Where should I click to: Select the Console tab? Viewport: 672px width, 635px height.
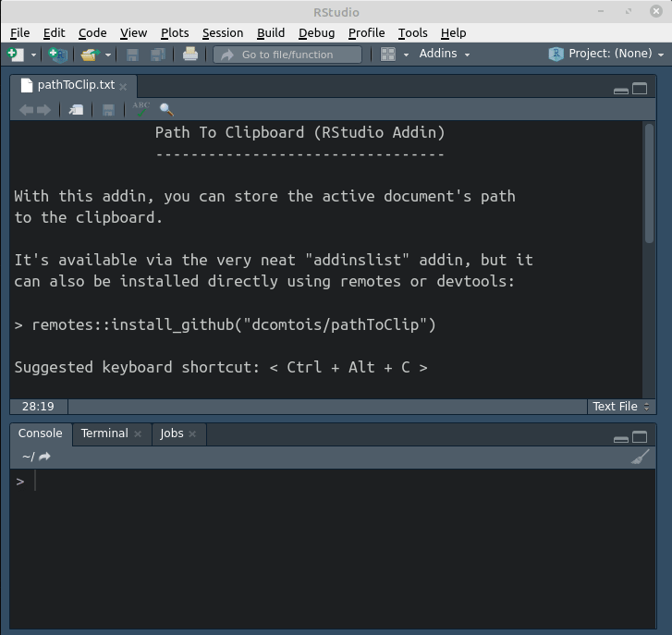click(x=41, y=434)
